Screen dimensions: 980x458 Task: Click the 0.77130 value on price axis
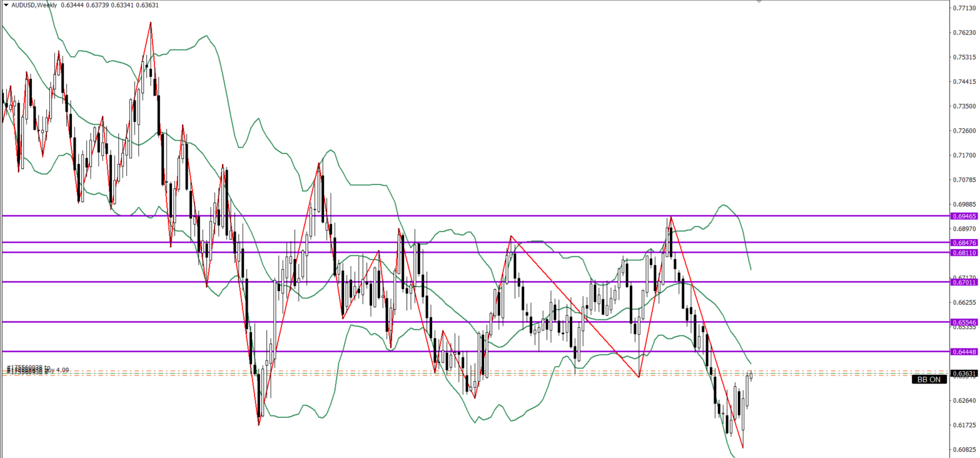coord(964,8)
